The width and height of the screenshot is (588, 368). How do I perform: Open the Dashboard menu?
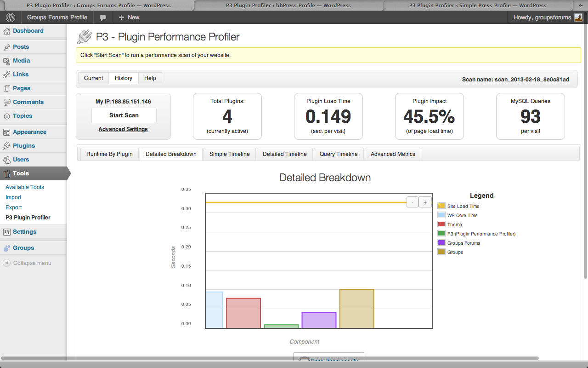(x=28, y=31)
